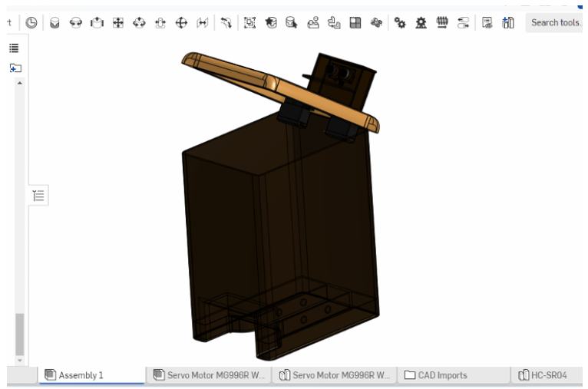Click the left panel scroll up arrow

19,82
